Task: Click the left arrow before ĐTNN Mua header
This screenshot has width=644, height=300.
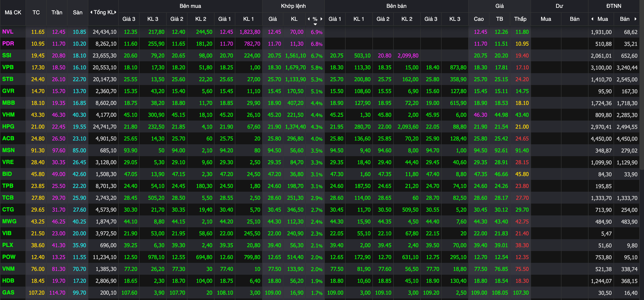Action: [592, 19]
